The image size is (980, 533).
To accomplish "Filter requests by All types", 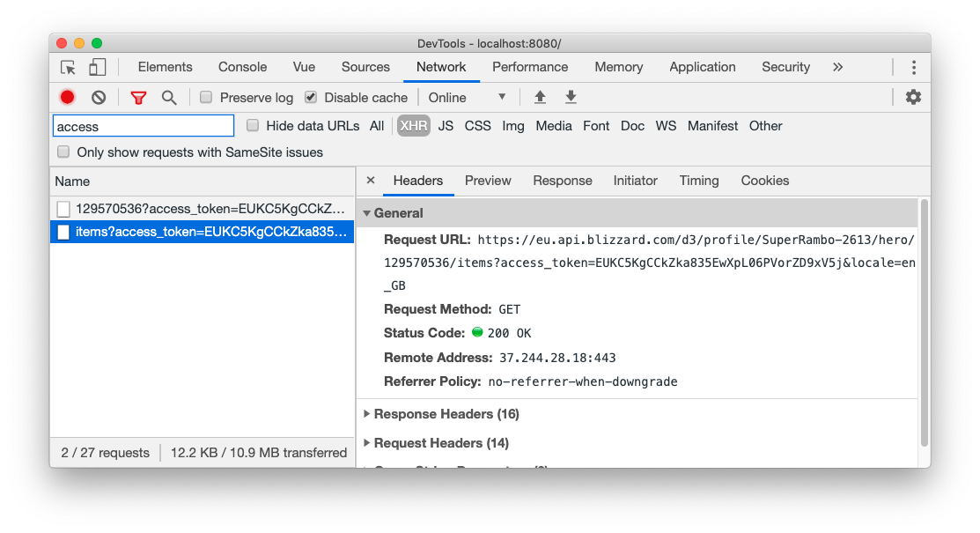I will click(x=377, y=126).
